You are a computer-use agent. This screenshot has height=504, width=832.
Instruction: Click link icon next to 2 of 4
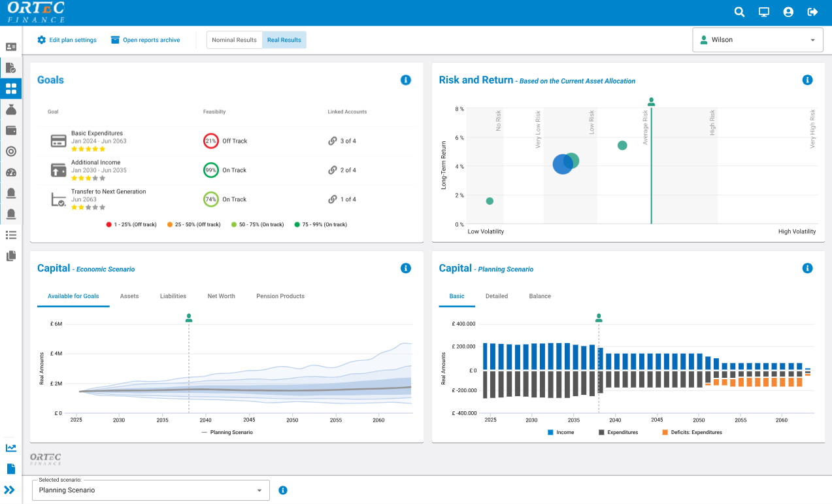click(x=333, y=170)
